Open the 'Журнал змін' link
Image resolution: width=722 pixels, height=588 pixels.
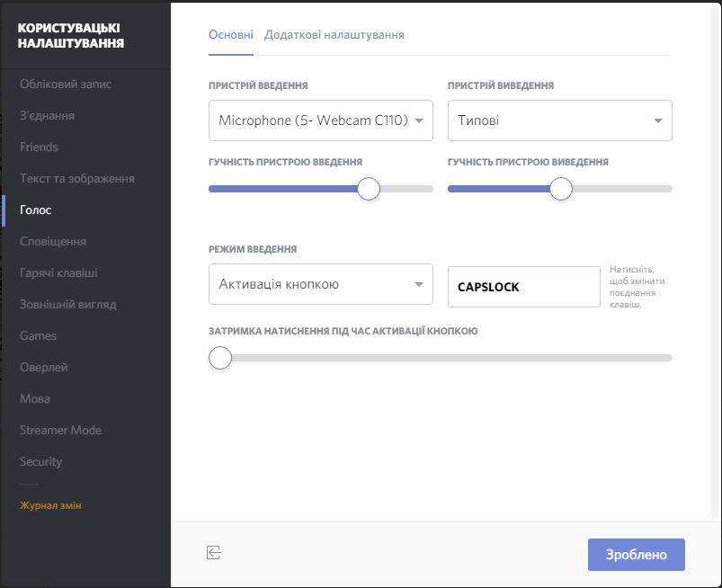[x=50, y=505]
